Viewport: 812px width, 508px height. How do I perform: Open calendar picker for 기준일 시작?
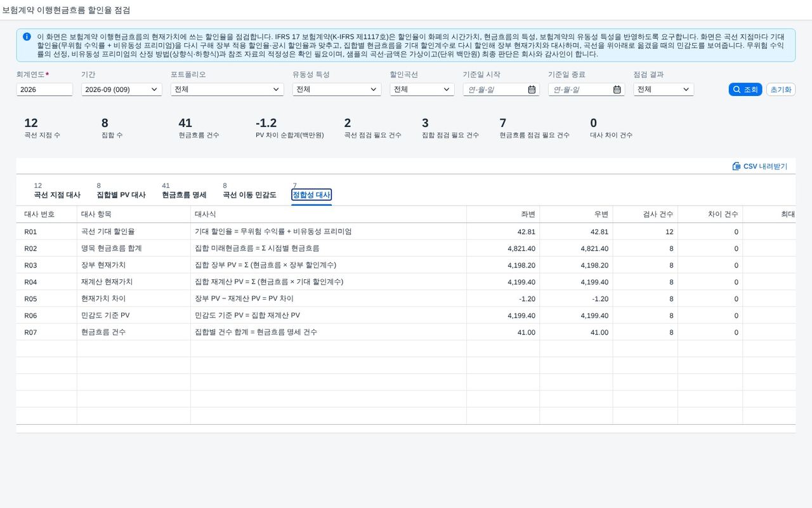[x=532, y=90]
